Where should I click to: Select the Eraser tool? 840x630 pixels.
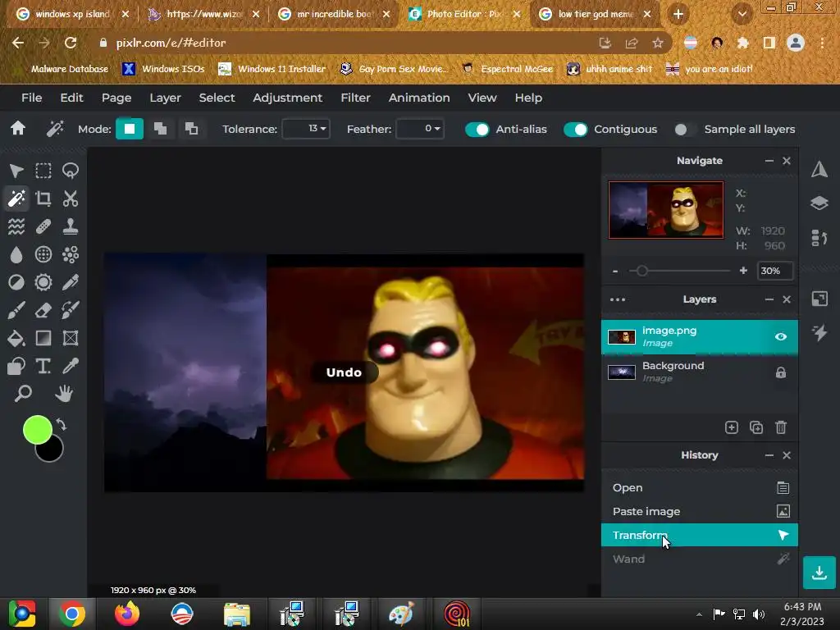tap(43, 310)
